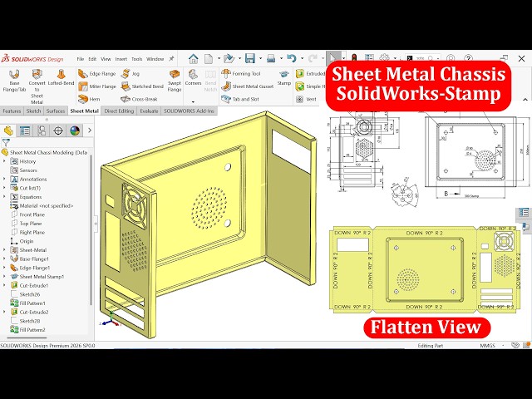532x399 pixels.
Task: Choose the Jog tool
Action: (x=131, y=74)
